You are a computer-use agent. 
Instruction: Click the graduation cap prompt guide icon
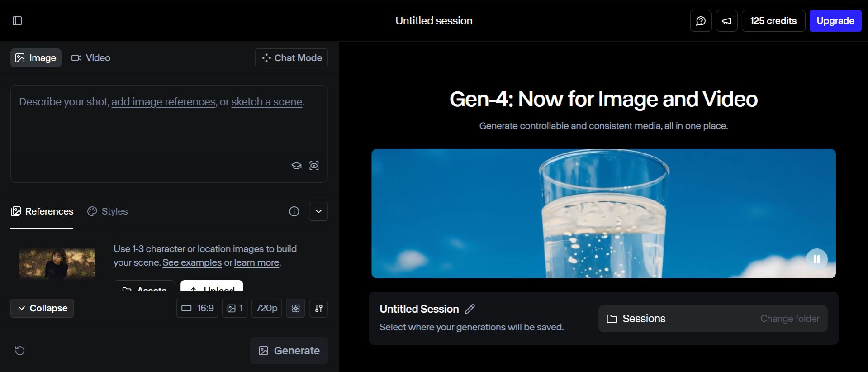pos(296,166)
